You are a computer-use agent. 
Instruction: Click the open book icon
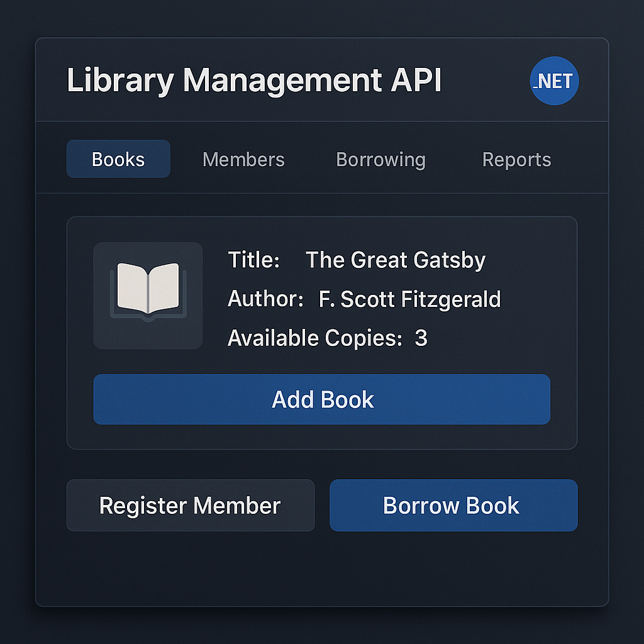pyautogui.click(x=147, y=291)
